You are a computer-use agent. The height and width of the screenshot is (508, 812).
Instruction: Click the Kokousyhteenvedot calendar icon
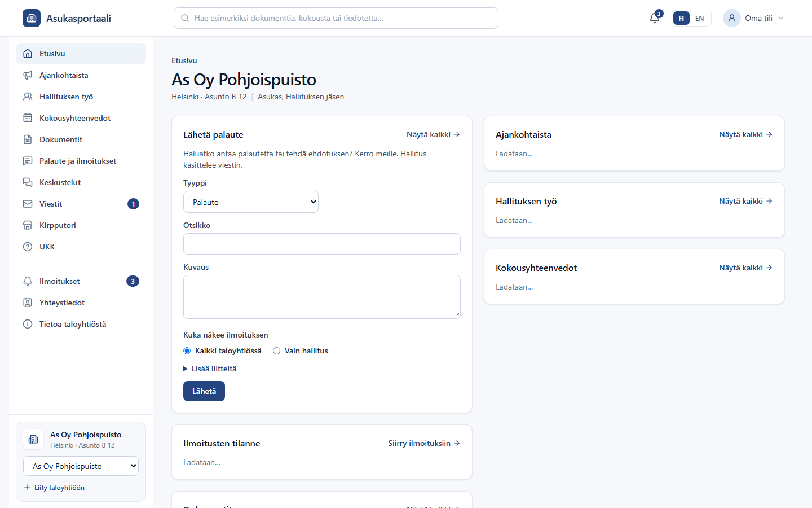(28, 118)
